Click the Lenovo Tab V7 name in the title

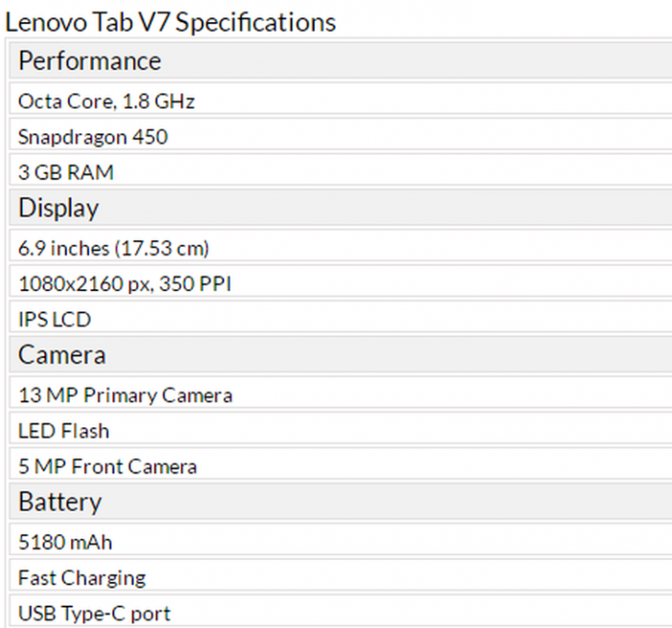tap(88, 22)
